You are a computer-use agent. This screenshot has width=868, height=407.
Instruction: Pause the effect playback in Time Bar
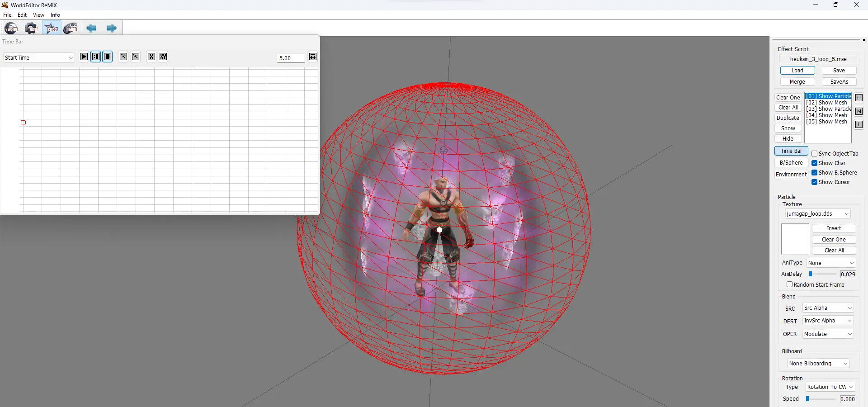(96, 57)
